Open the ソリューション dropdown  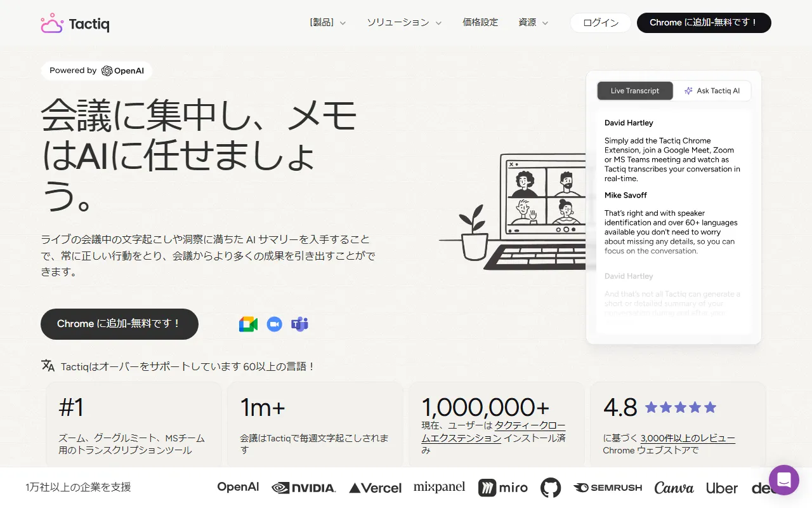tap(403, 22)
